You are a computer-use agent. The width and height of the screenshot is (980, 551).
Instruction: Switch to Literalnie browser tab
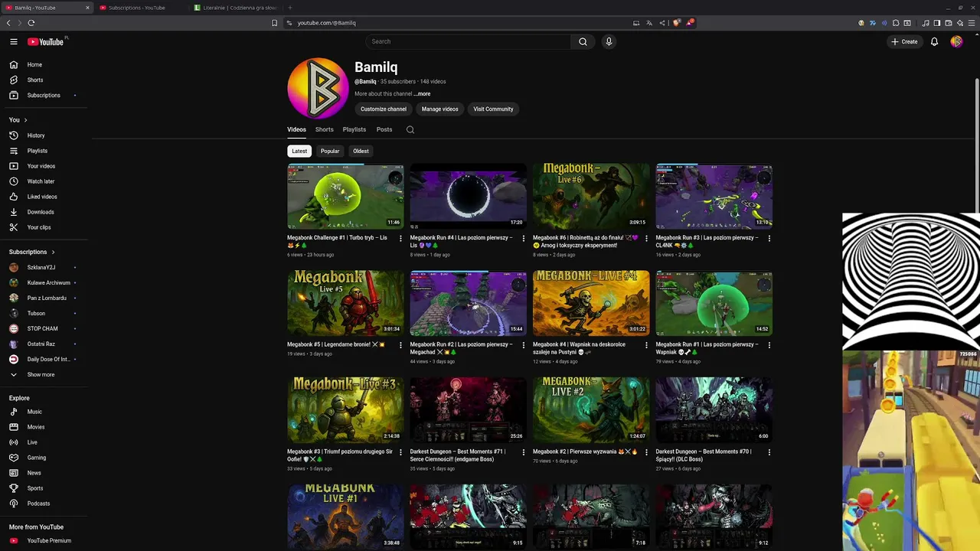pyautogui.click(x=234, y=8)
